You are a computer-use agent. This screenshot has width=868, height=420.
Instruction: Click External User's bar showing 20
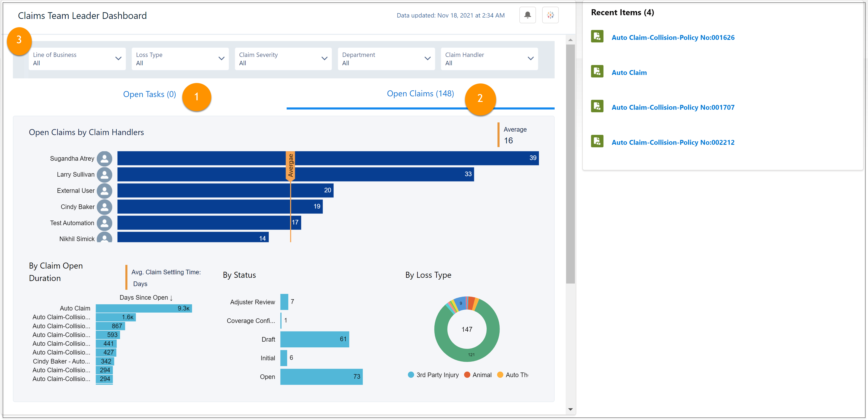(225, 190)
